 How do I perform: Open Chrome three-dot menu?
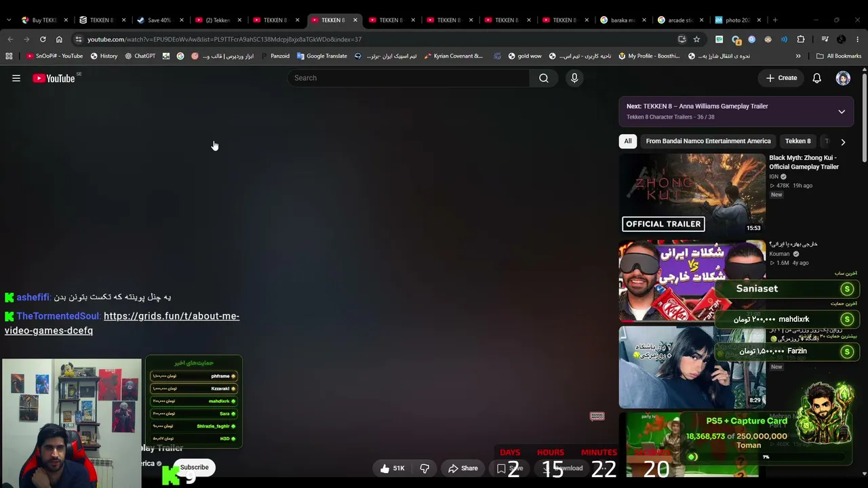[x=858, y=39]
